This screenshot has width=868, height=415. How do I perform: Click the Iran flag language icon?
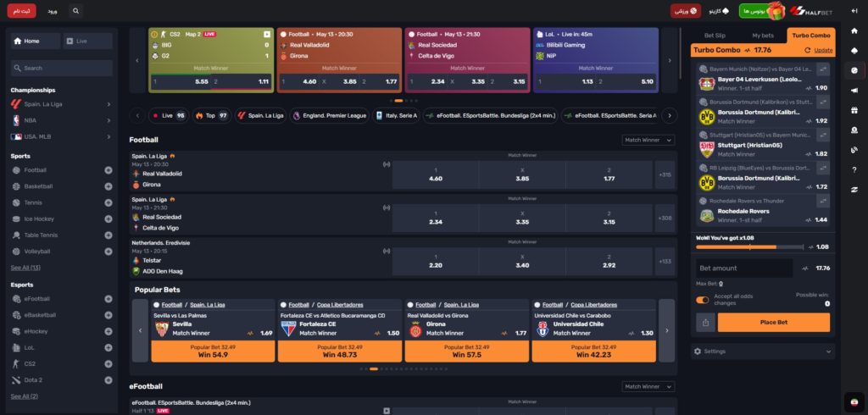tap(854, 401)
